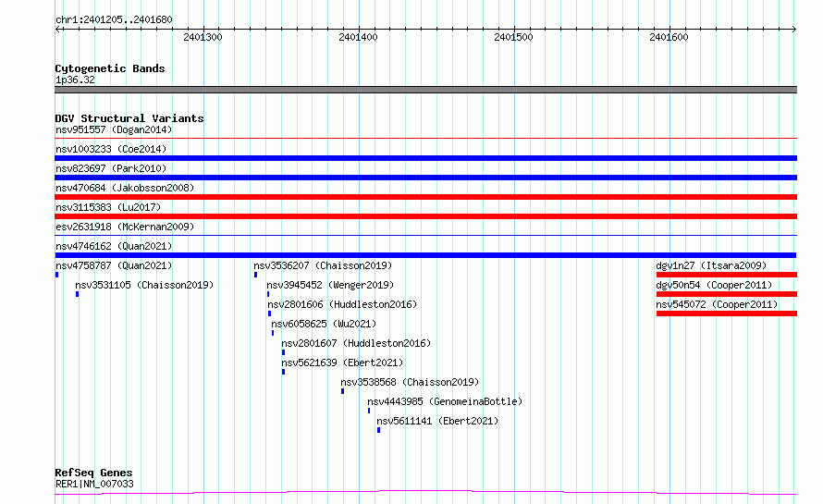
Task: Click the blue marker under nsv3538568
Action: click(343, 391)
